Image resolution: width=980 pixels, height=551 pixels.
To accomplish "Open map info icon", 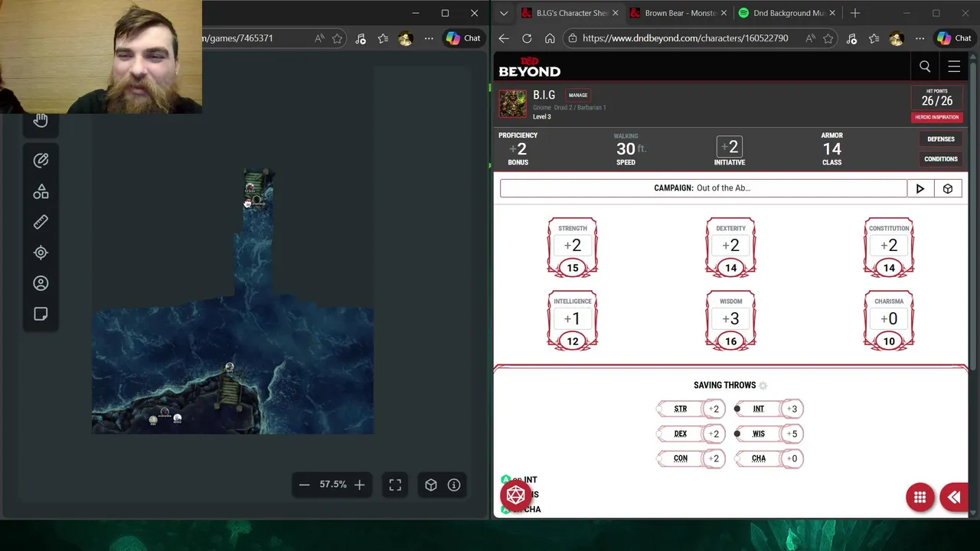I will click(x=454, y=484).
